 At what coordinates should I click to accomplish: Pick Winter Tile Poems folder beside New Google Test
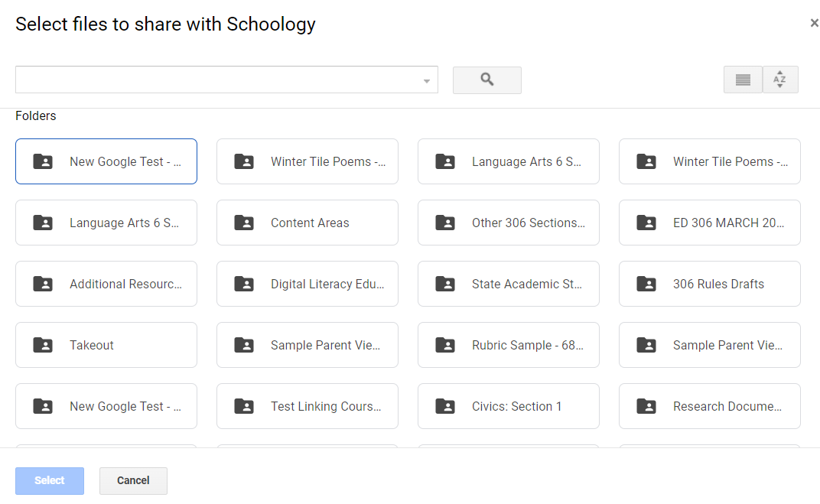point(307,161)
